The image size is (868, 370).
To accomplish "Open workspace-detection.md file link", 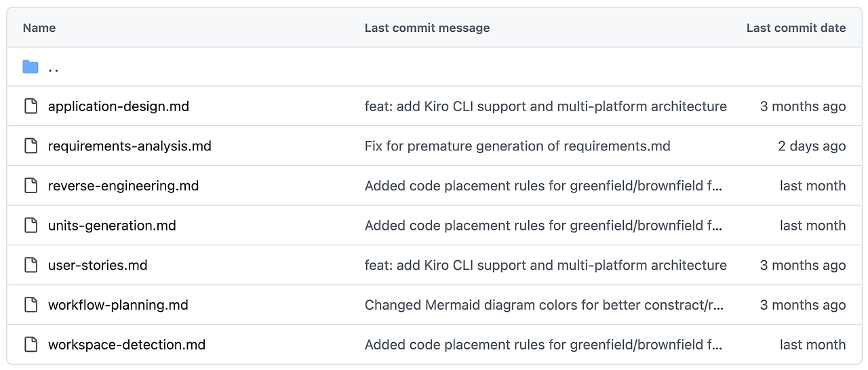I will pos(127,344).
